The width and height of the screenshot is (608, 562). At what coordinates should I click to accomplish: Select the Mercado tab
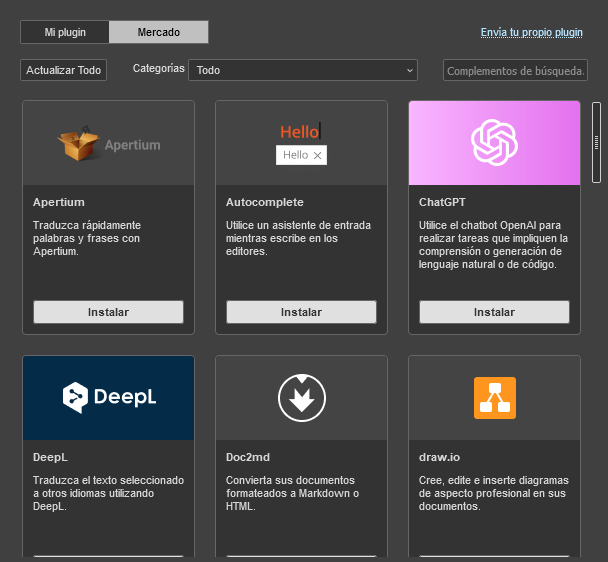[x=158, y=32]
